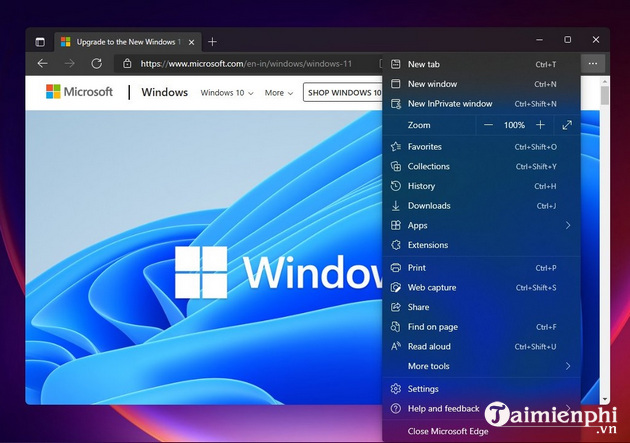The image size is (630, 443).
Task: Click the Windows site heading link
Action: [x=164, y=92]
